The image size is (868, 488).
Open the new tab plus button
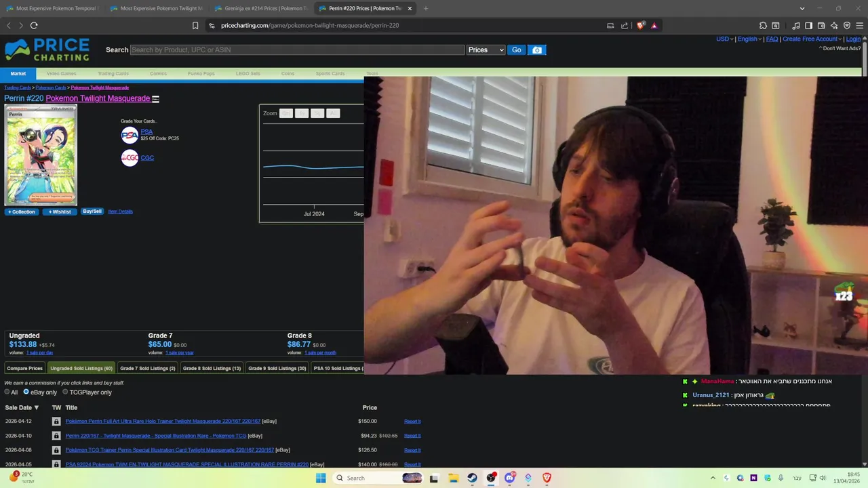(426, 8)
